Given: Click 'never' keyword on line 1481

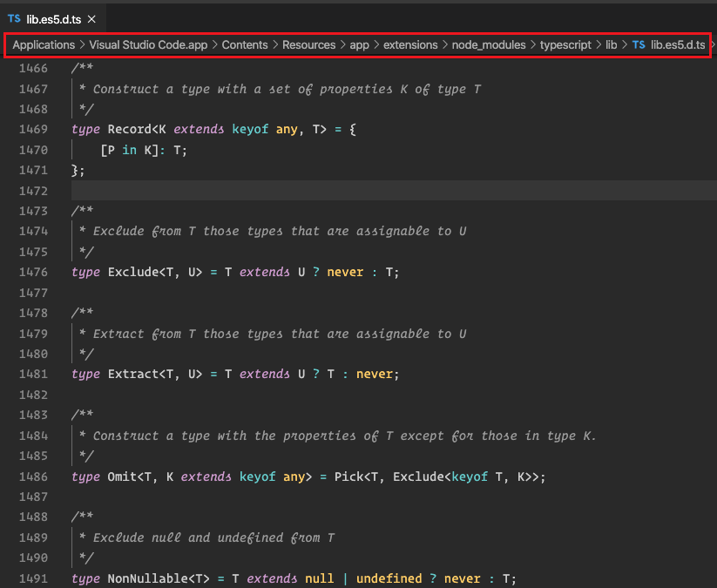Looking at the screenshot, I should (375, 374).
